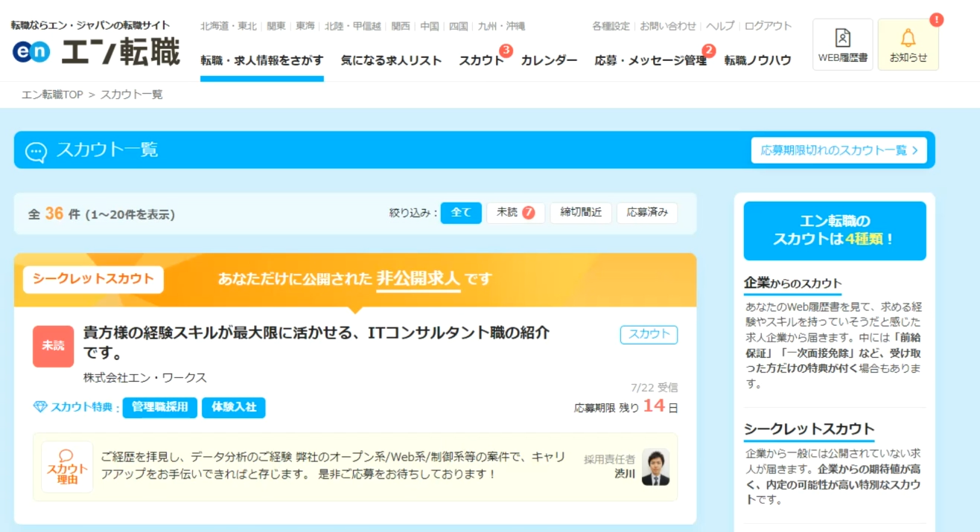Click the diamond スカウト特典 icon
The width and height of the screenshot is (980, 532).
(x=40, y=407)
